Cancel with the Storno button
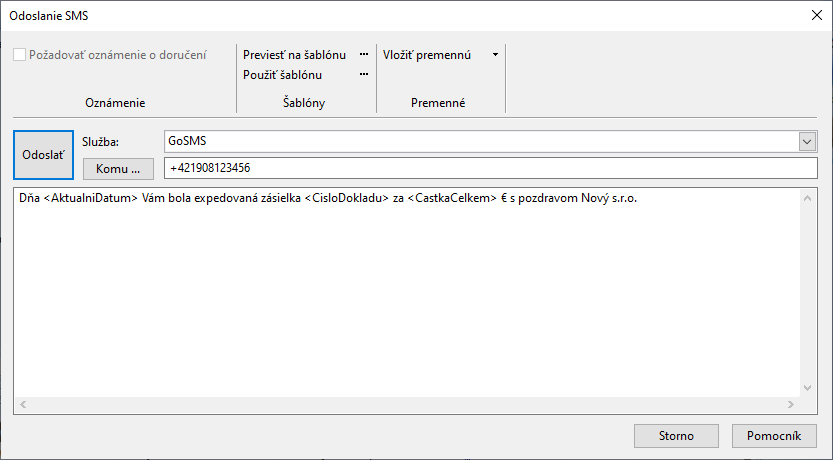 click(x=676, y=436)
